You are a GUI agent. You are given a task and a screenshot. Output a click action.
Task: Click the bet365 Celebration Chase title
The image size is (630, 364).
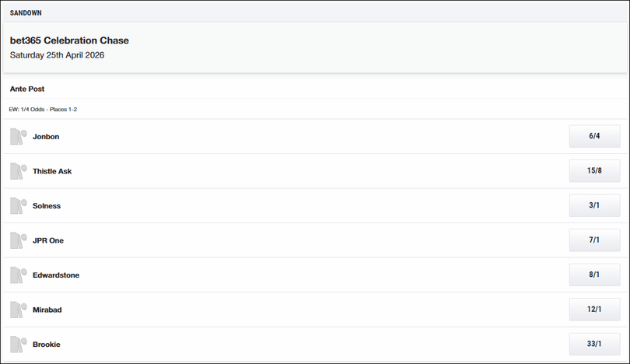pyautogui.click(x=69, y=40)
